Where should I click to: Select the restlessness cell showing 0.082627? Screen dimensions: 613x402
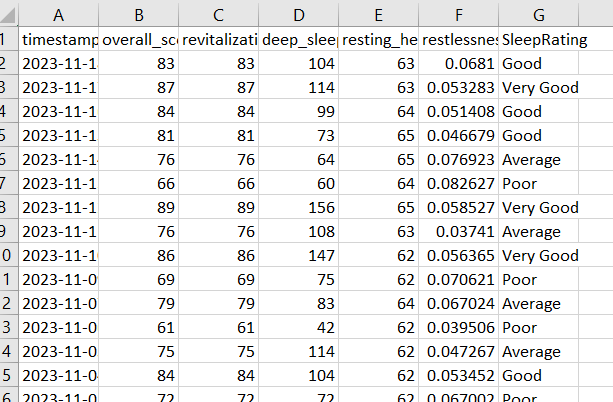pyautogui.click(x=458, y=184)
